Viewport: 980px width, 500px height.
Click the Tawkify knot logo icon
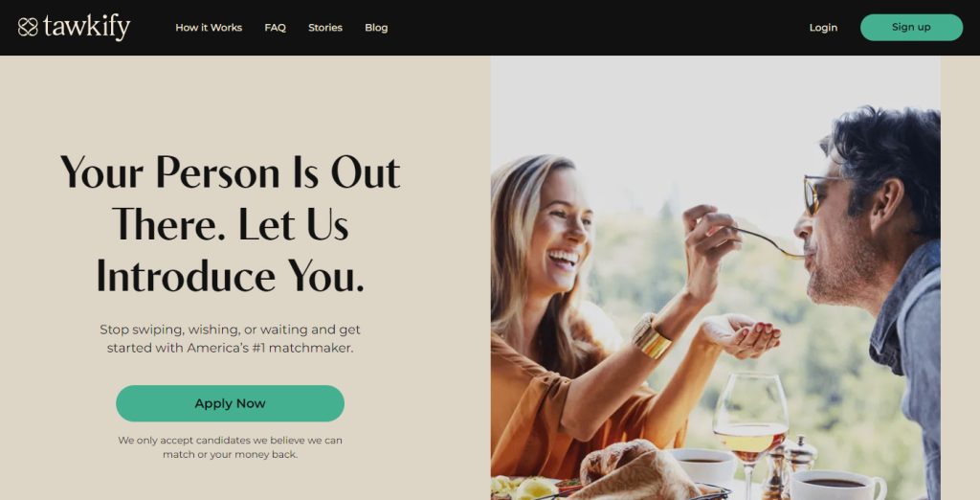tap(28, 27)
